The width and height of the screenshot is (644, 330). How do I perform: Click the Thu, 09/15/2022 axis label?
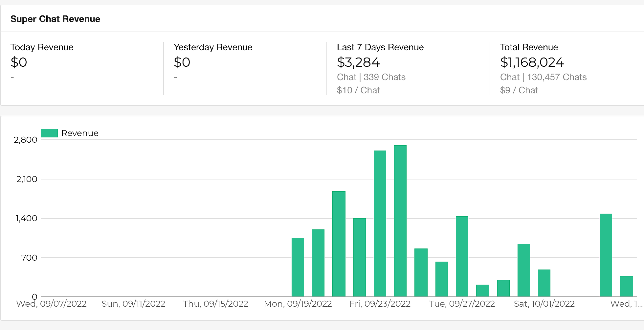tap(215, 304)
